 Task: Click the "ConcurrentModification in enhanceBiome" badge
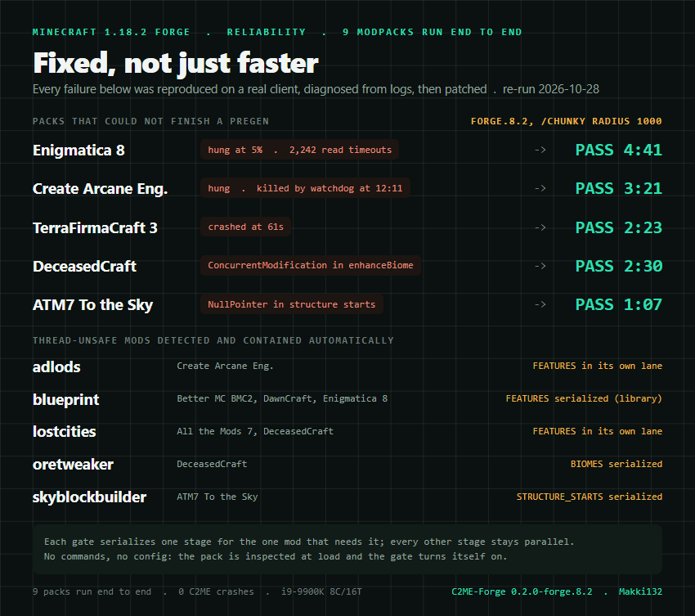coord(311,265)
